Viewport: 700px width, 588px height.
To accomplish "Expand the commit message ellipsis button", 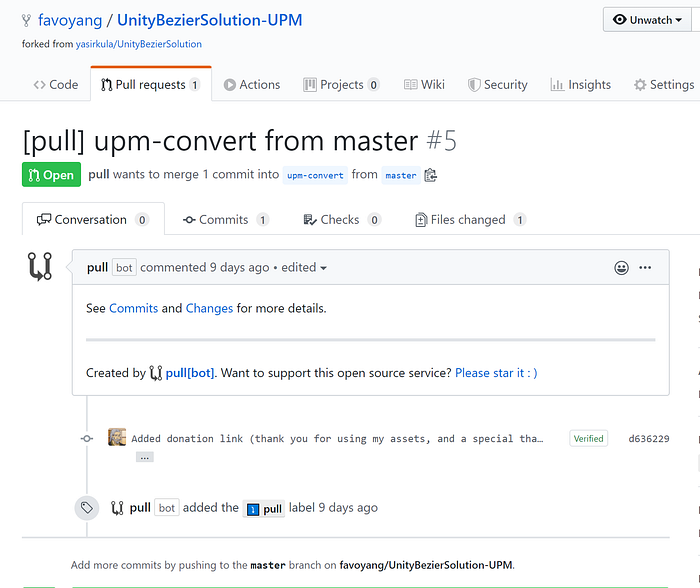I will (x=145, y=457).
